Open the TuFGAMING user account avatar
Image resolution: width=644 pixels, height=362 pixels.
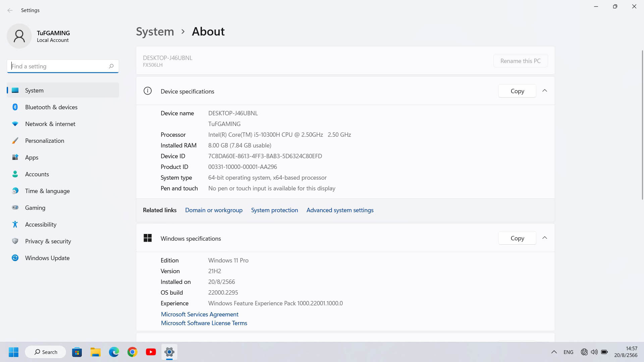pyautogui.click(x=19, y=36)
